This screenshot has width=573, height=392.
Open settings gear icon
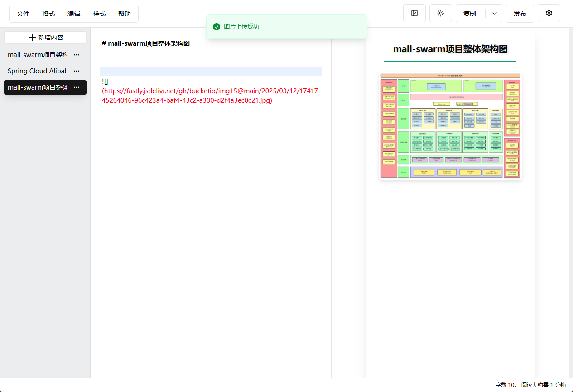tap(549, 14)
